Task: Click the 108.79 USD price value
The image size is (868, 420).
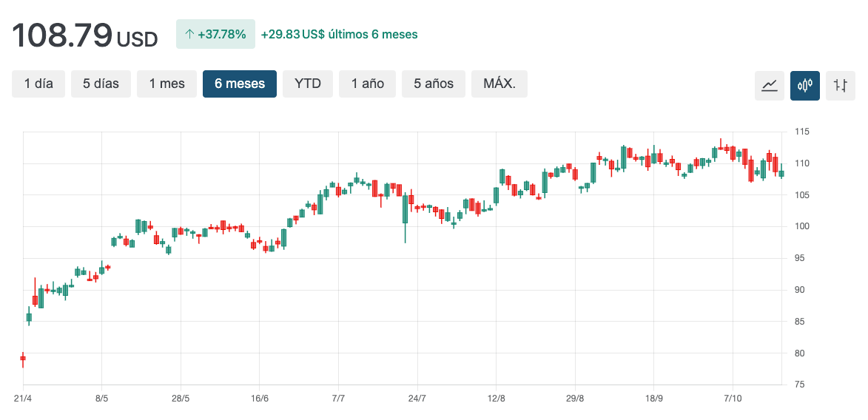Action: point(84,35)
